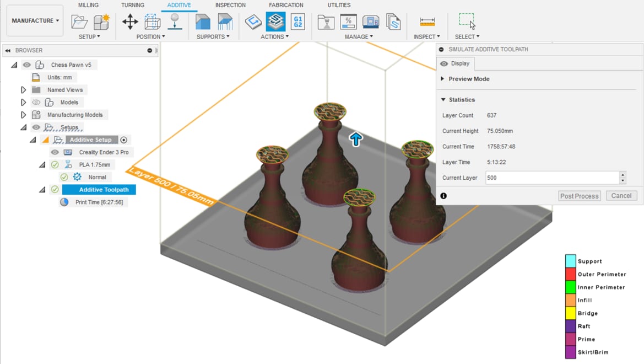This screenshot has height=364, width=644.
Task: Cancel the toolpath simulation dialog
Action: 621,195
